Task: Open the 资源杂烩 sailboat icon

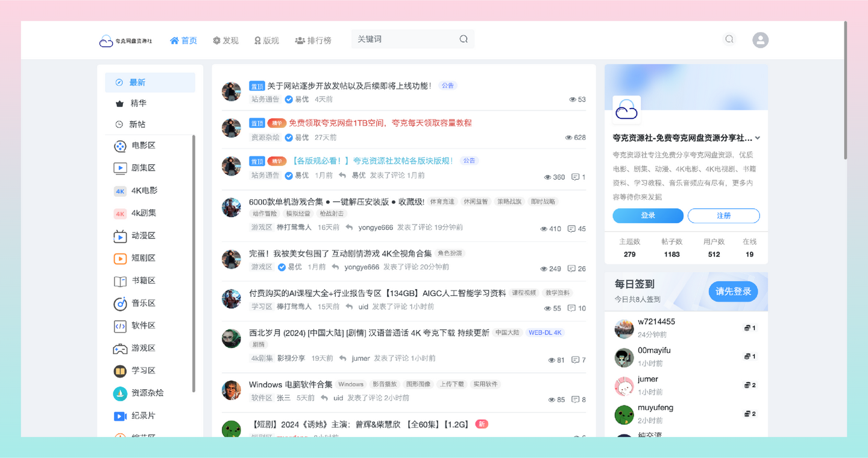Action: point(120,393)
